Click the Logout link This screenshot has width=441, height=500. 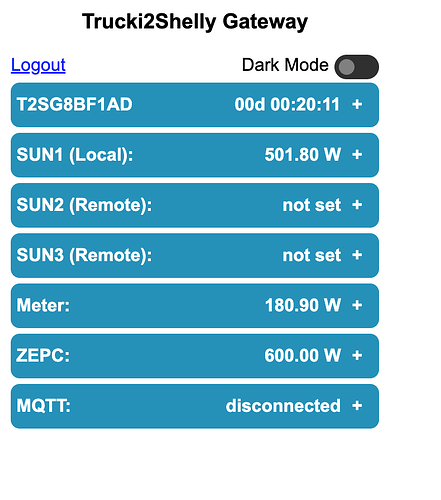coord(38,65)
